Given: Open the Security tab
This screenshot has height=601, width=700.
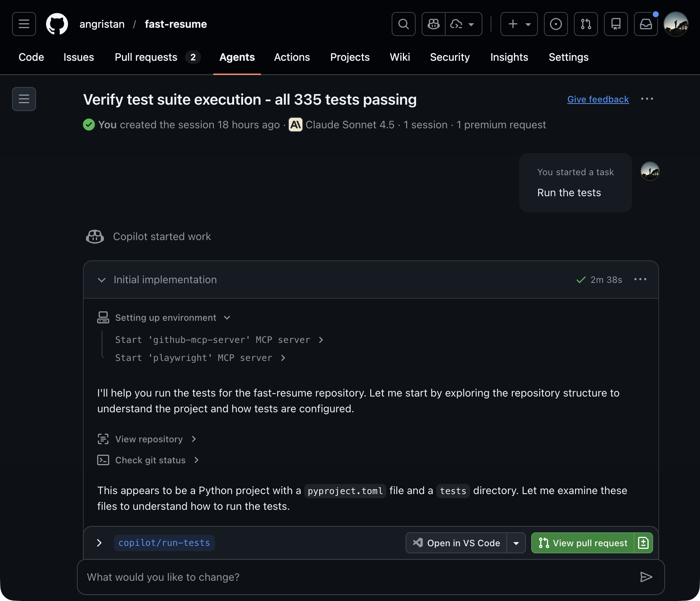Looking at the screenshot, I should click(449, 57).
